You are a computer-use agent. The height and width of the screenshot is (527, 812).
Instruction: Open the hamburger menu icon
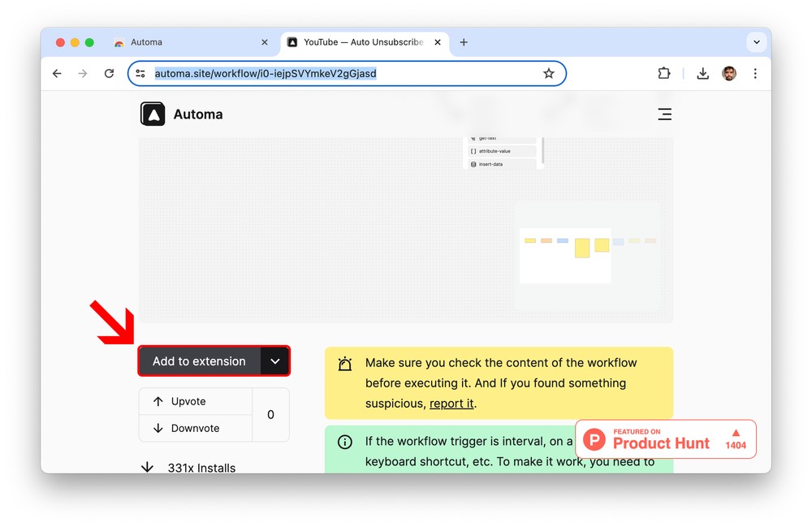click(x=664, y=114)
